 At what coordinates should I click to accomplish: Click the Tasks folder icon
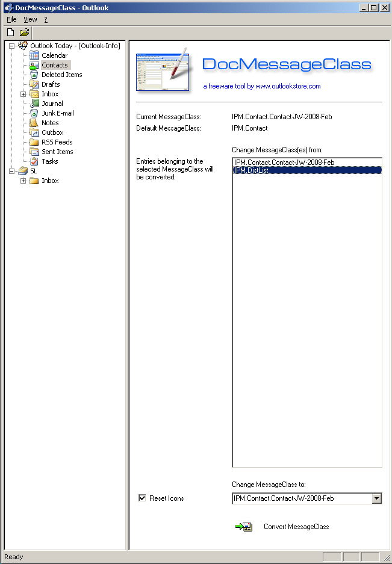point(34,161)
